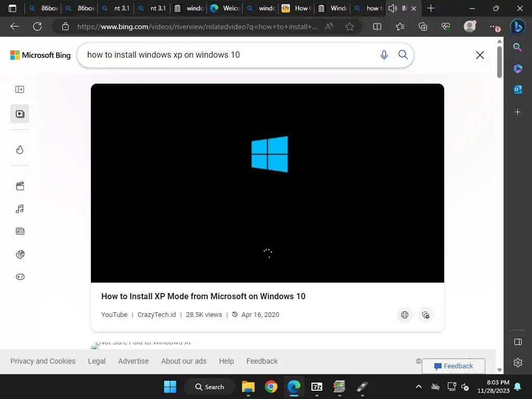Open Privacy and Cookies link

click(43, 361)
